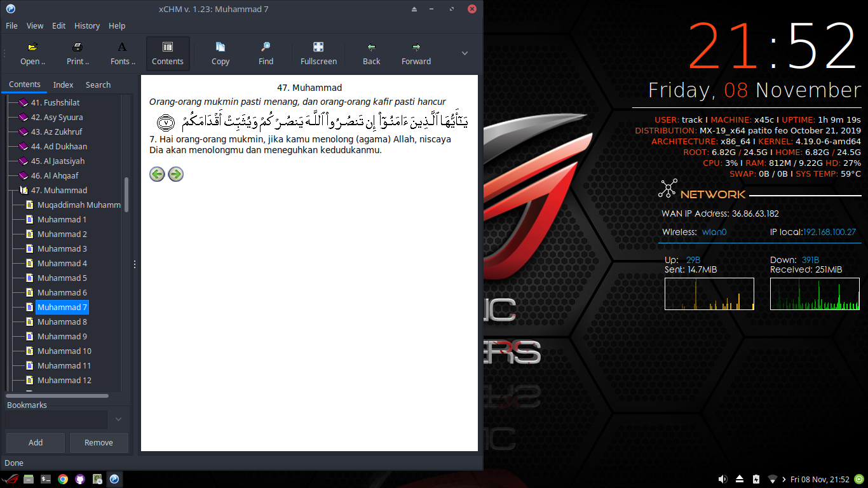Open the History menu
Screen dimensions: 868x488
tap(87, 26)
